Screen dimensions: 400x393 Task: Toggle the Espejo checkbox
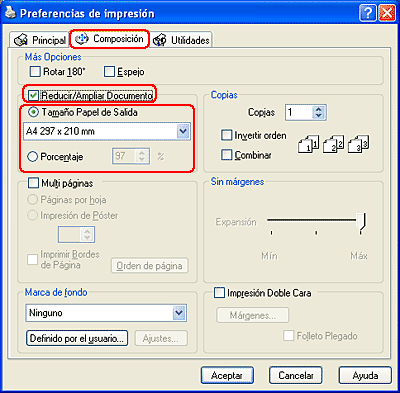pos(109,71)
